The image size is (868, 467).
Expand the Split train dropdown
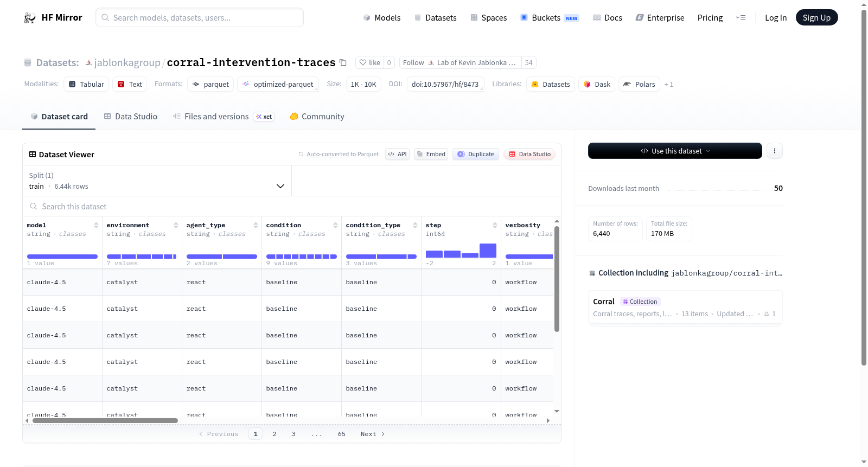click(157, 181)
